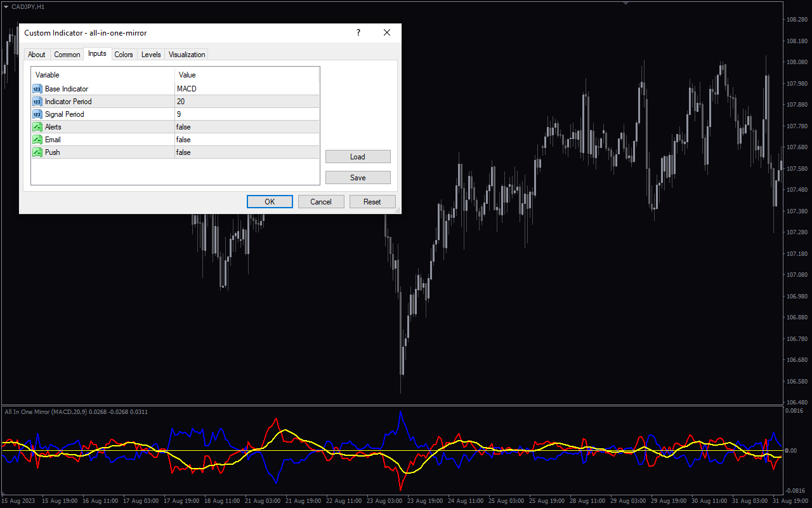The height and width of the screenshot is (508, 812).
Task: Select the Indicator Period row label
Action: click(69, 102)
